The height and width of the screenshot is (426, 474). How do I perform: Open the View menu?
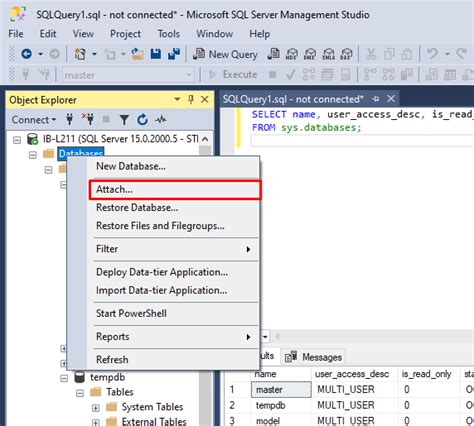click(x=83, y=34)
